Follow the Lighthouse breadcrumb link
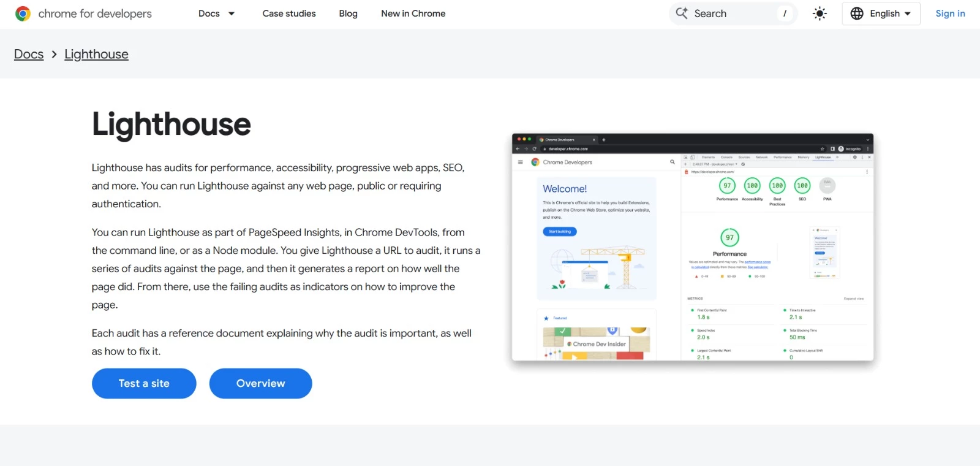 [96, 54]
